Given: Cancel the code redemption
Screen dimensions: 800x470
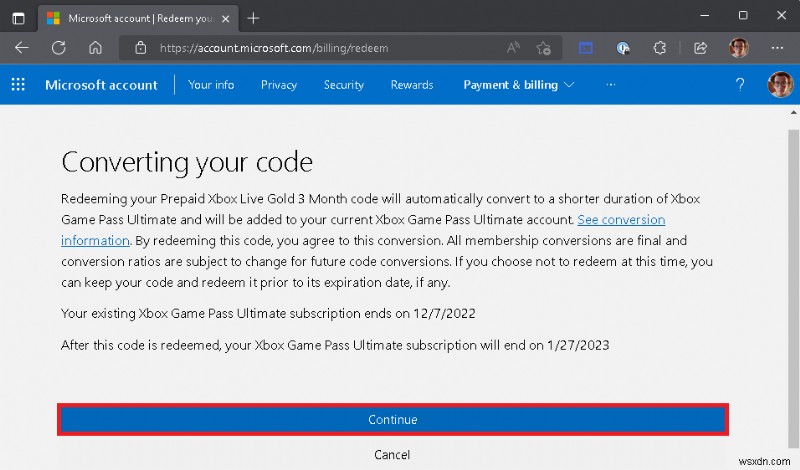Looking at the screenshot, I should point(392,455).
